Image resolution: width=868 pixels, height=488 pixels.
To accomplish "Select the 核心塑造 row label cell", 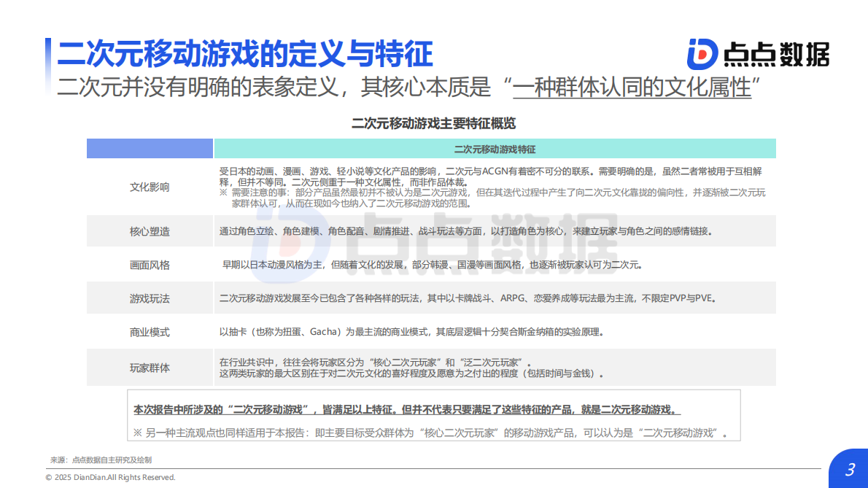I will coord(149,231).
